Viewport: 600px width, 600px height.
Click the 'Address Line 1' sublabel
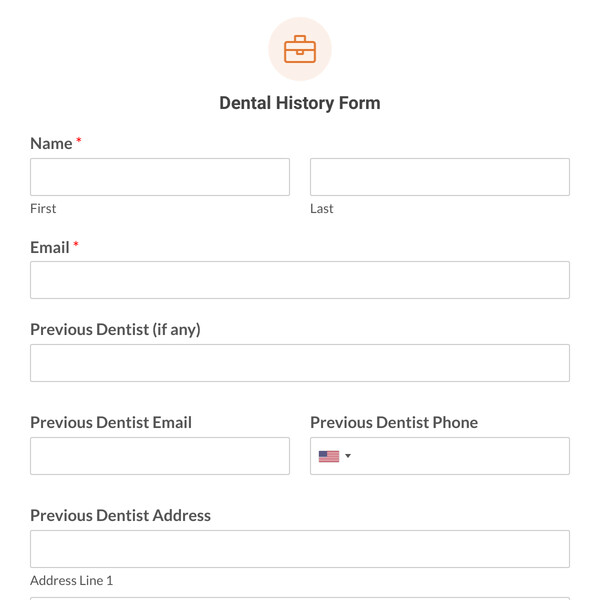(71, 580)
